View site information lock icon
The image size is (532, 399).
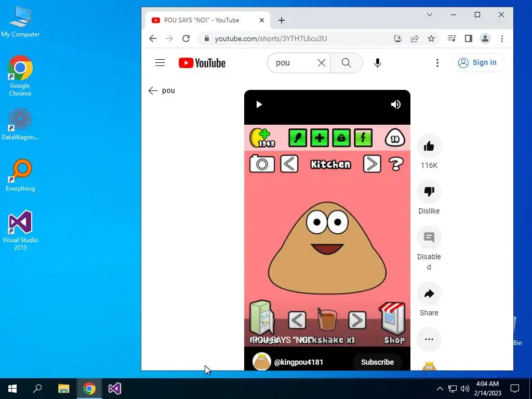pos(207,38)
